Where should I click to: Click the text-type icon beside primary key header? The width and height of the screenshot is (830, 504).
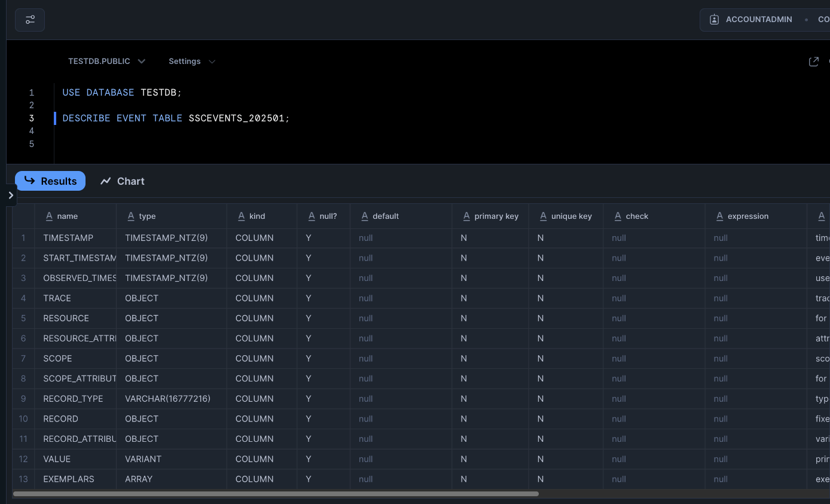[x=466, y=216]
